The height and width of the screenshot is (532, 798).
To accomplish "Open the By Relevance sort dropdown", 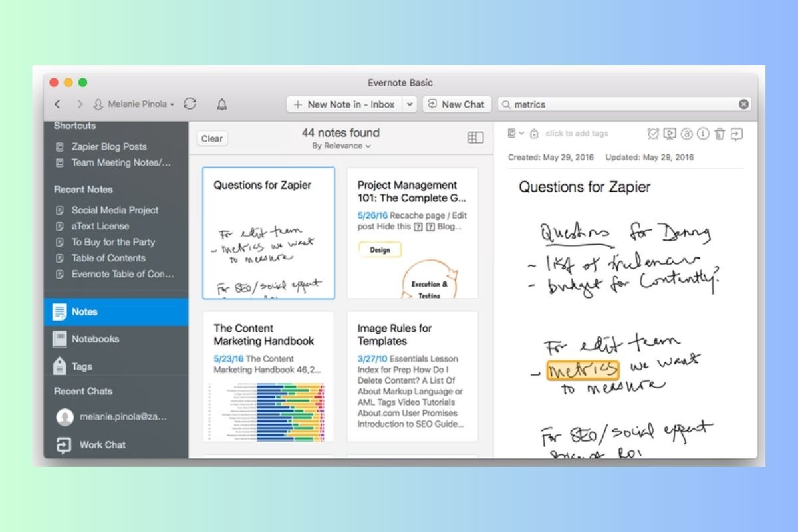I will [x=342, y=146].
